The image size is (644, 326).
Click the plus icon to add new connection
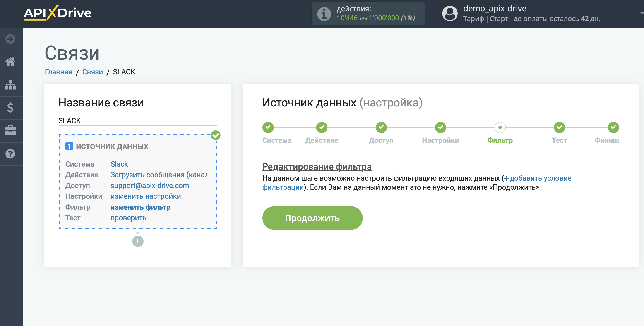pos(138,241)
